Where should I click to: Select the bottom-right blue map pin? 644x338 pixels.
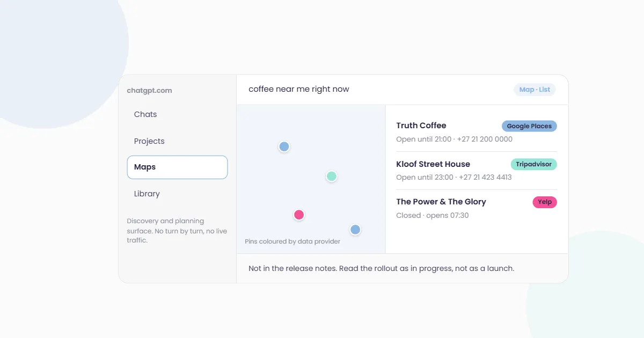(x=355, y=230)
